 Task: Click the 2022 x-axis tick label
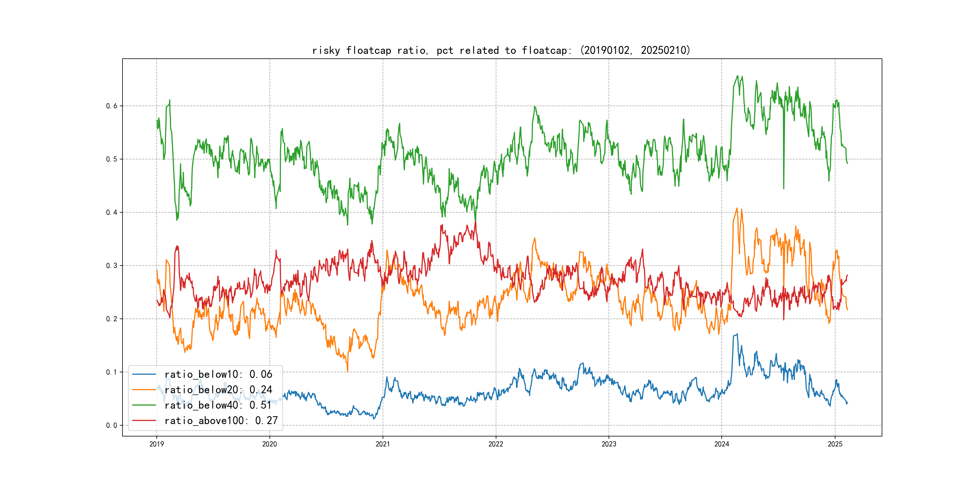pyautogui.click(x=496, y=444)
